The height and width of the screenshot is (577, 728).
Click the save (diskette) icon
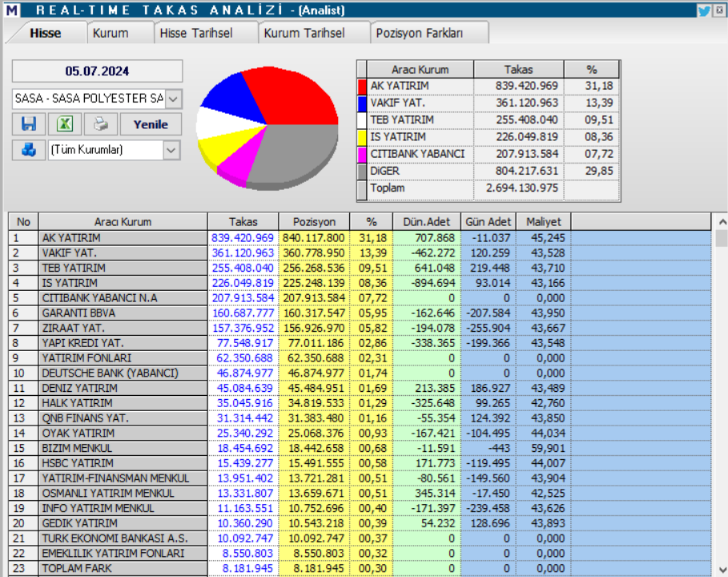27,123
